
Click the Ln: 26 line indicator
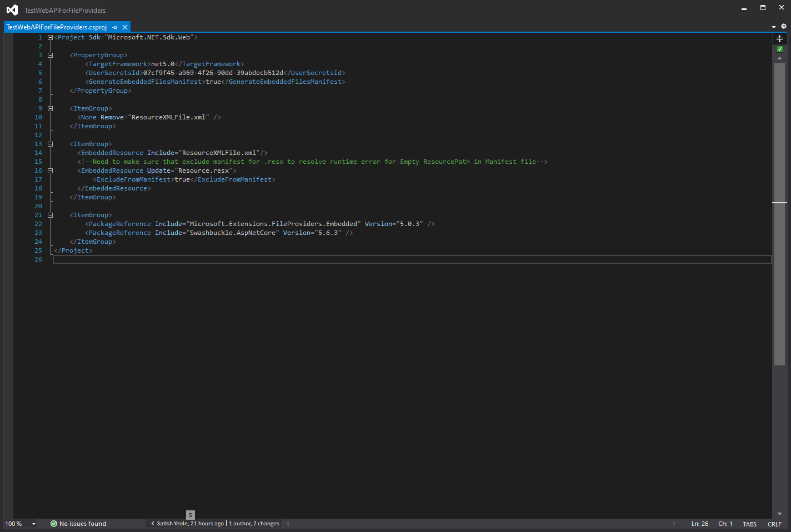[x=699, y=524]
